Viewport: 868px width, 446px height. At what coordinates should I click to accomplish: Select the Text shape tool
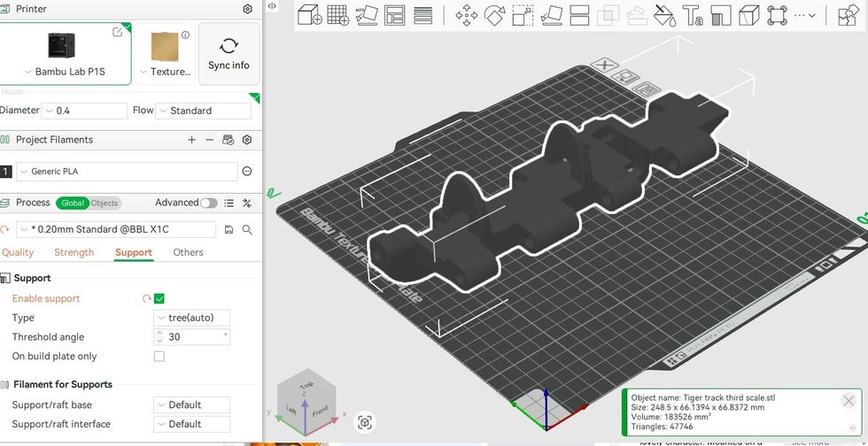click(693, 16)
